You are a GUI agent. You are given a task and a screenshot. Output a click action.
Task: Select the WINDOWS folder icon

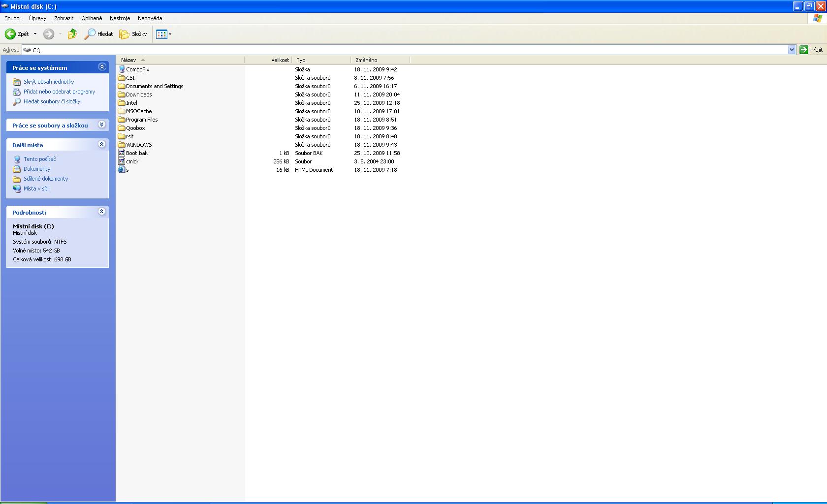pyautogui.click(x=122, y=145)
